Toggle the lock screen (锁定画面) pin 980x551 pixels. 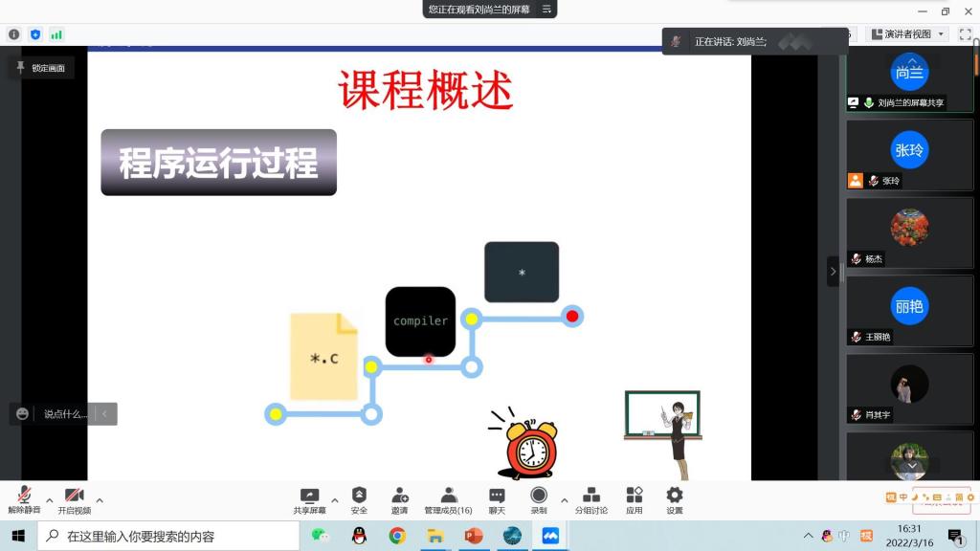click(x=40, y=68)
